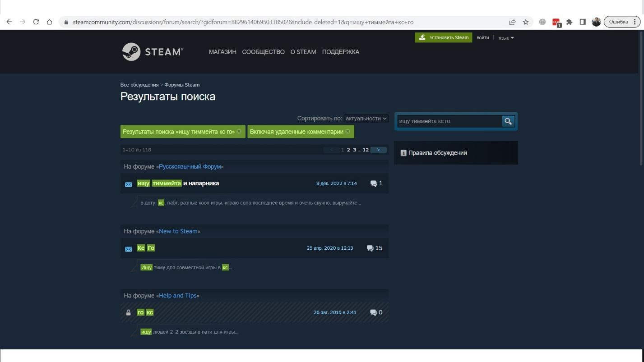Click the previous page arrow button
644x362 pixels.
tap(332, 150)
